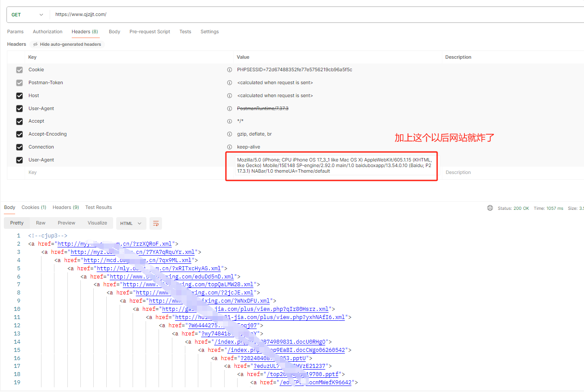This screenshot has height=392, width=584.
Task: Disable the Accept-Encoding header checkbox
Action: pyautogui.click(x=19, y=134)
